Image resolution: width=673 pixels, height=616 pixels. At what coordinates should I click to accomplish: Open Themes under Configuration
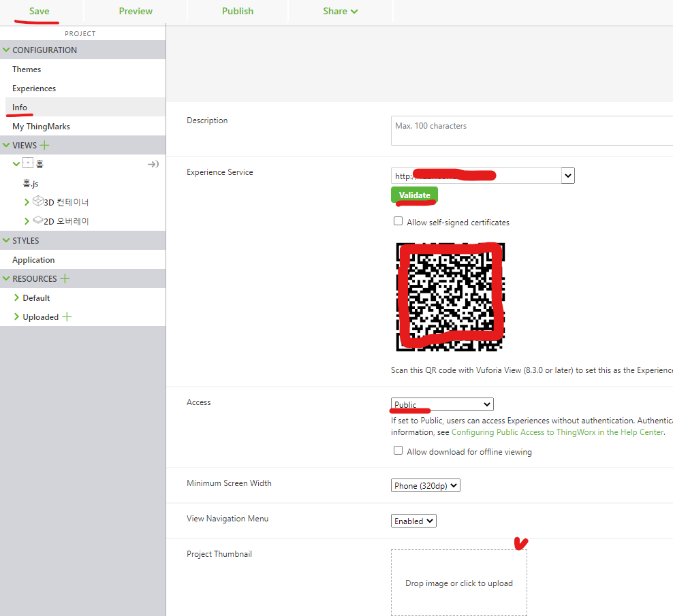[x=27, y=69]
